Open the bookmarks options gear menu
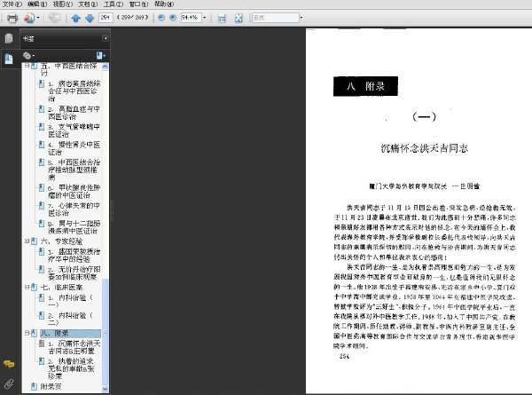Image resolution: width=532 pixels, height=395 pixels. tap(28, 55)
